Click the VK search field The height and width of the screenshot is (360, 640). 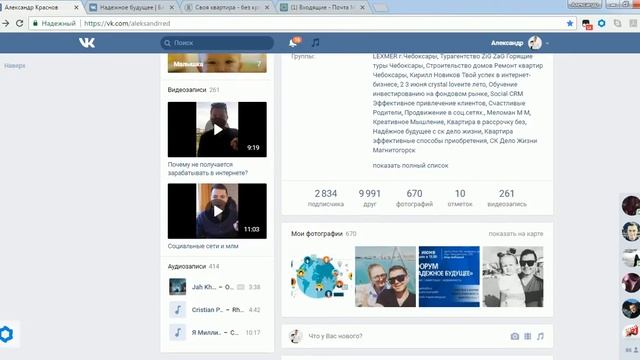pyautogui.click(x=217, y=43)
